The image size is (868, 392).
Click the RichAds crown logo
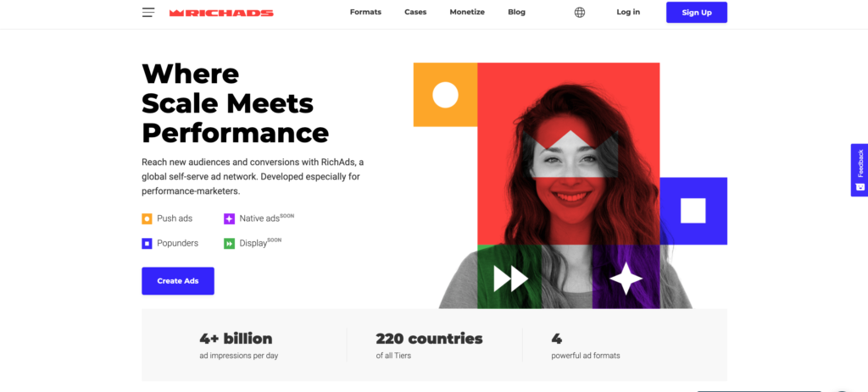pos(221,13)
